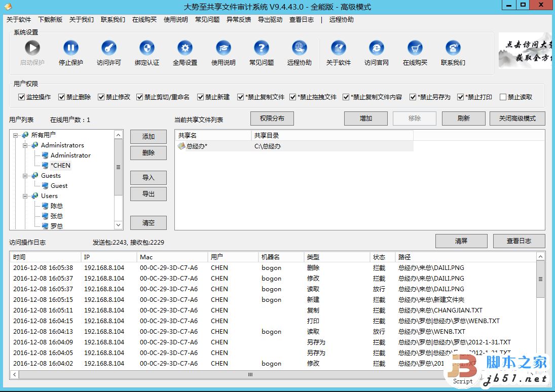Viewport: 555px width, 392px height.
Task: Collapse the Guests tree node
Action: [x=25, y=176]
